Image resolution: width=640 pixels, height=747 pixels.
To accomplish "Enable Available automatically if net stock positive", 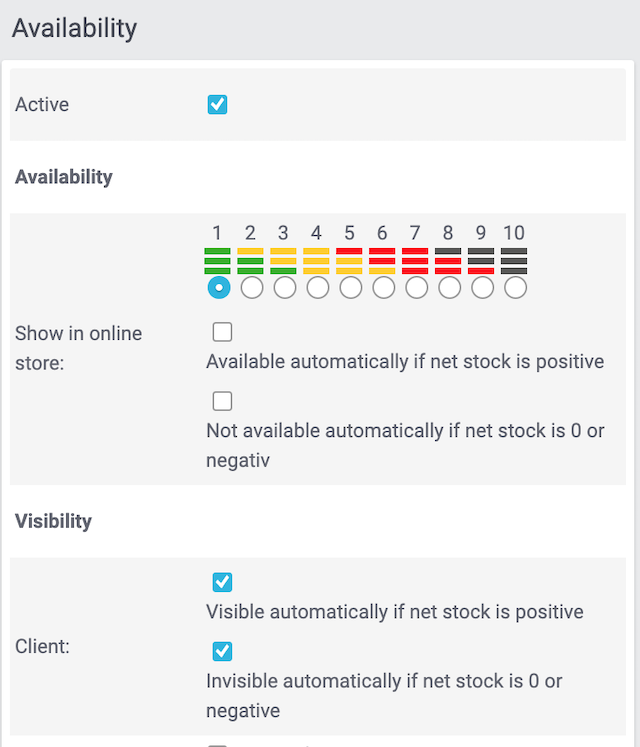I will coord(222,332).
